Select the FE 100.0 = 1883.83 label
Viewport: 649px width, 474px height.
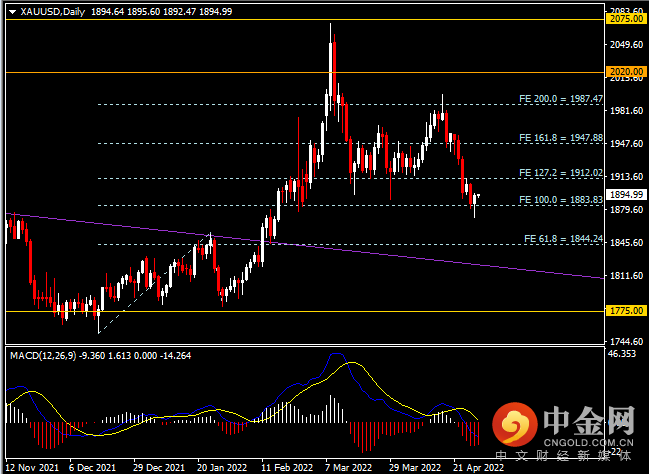pos(561,200)
